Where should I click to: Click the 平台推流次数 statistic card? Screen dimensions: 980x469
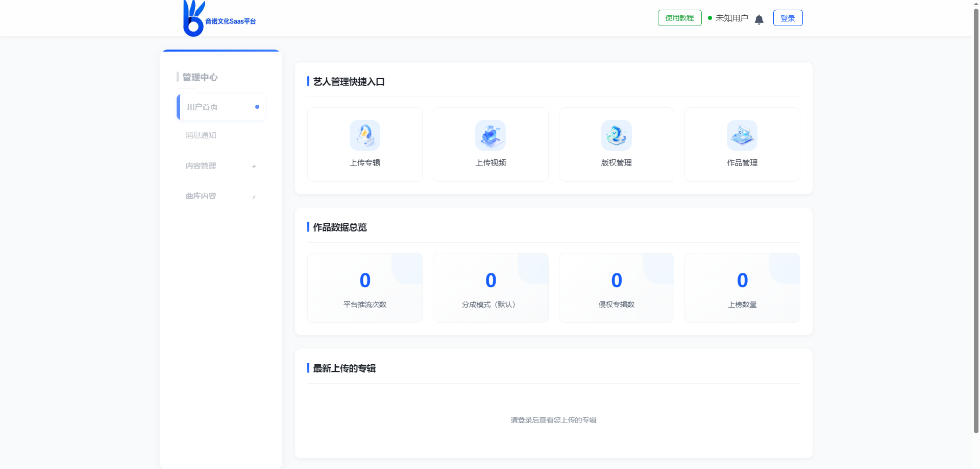pyautogui.click(x=364, y=288)
